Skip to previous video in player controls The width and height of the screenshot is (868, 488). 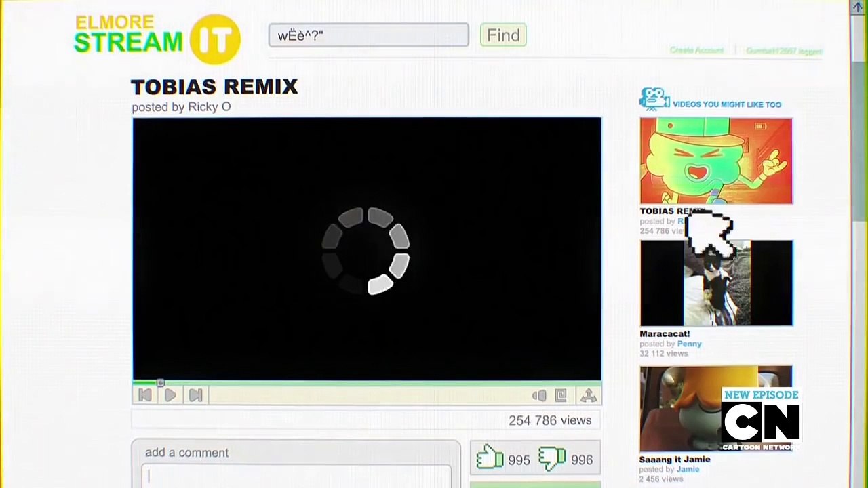click(x=145, y=395)
